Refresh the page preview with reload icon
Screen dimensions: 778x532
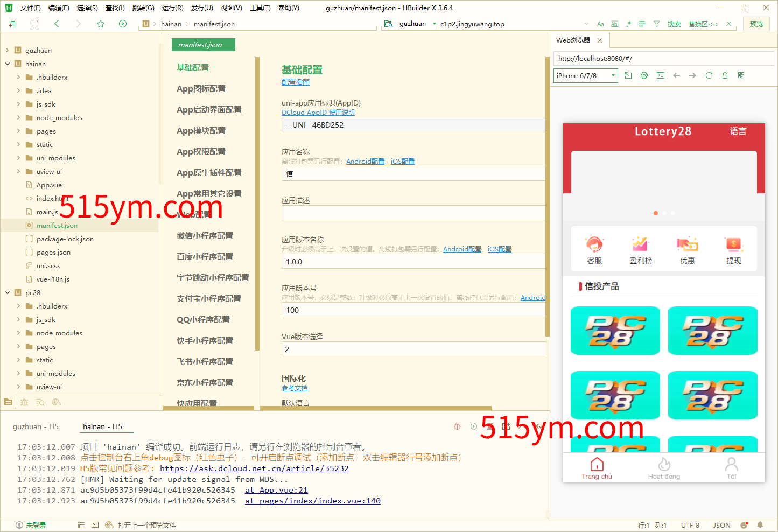(709, 75)
